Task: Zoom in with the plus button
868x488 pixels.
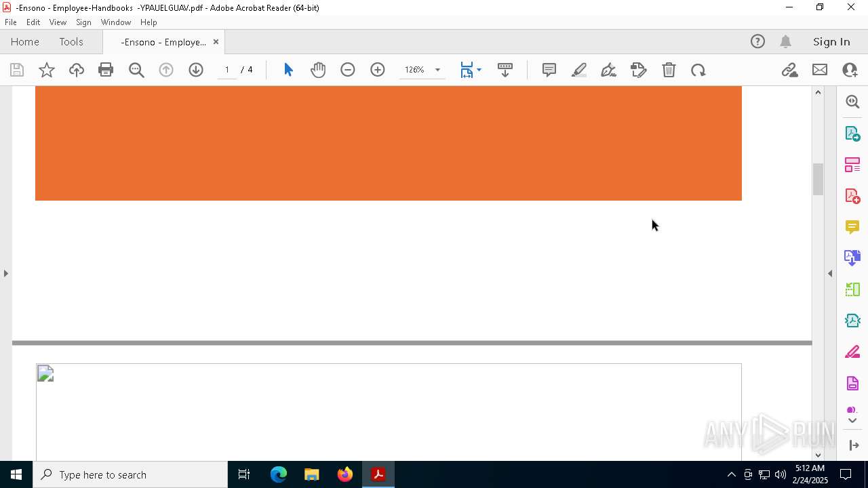Action: coord(378,70)
